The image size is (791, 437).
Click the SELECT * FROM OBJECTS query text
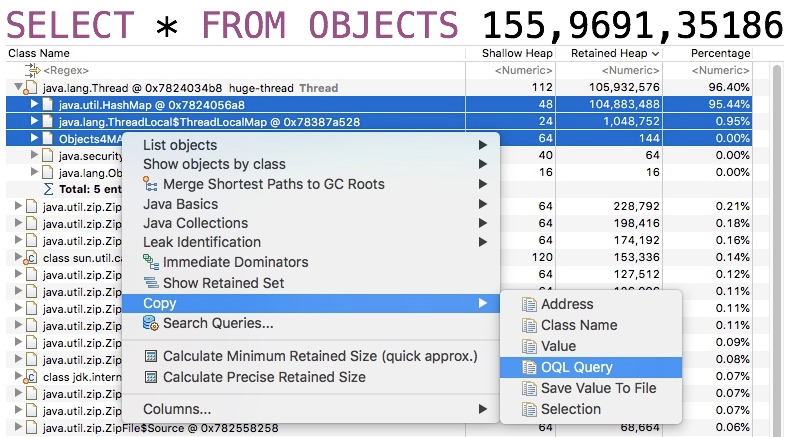pyautogui.click(x=232, y=24)
